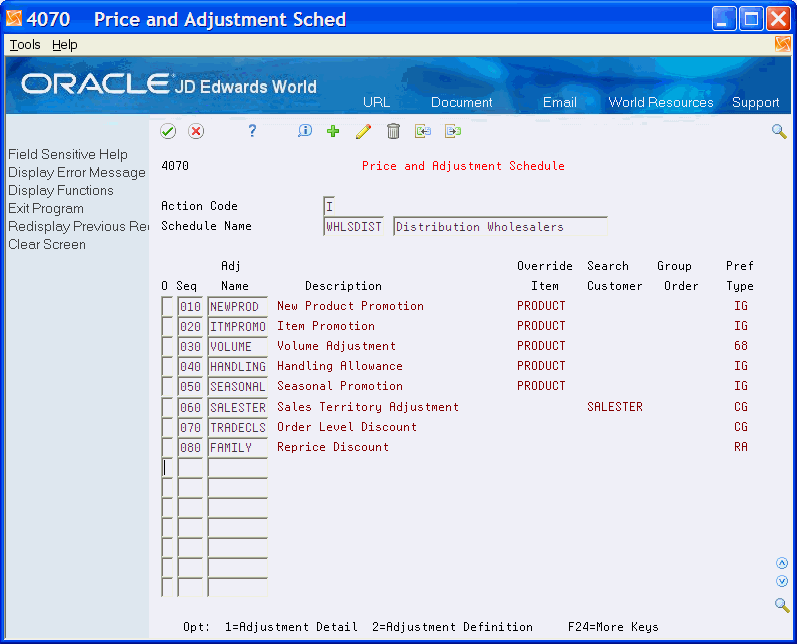This screenshot has height=644, width=797.
Task: Click the Seq field showing 030
Action: coord(190,347)
